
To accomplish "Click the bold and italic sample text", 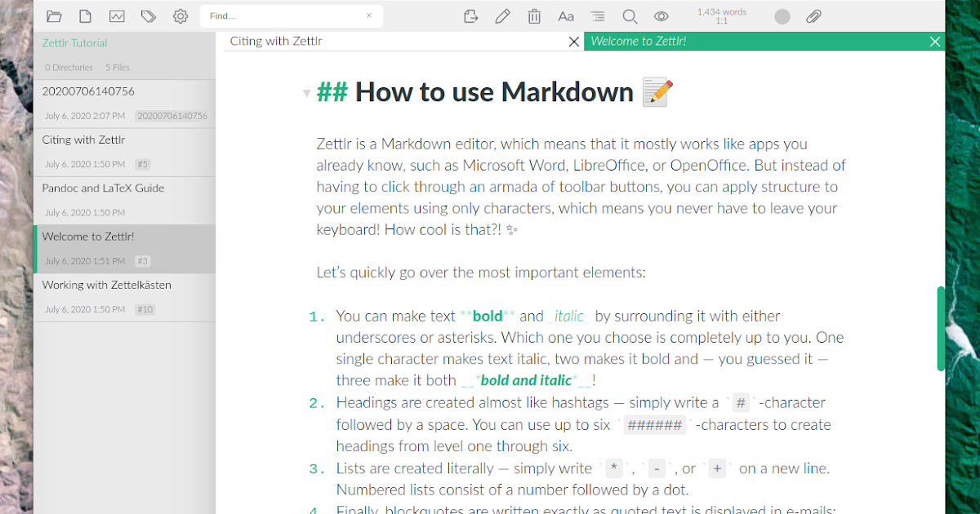I will pyautogui.click(x=526, y=379).
